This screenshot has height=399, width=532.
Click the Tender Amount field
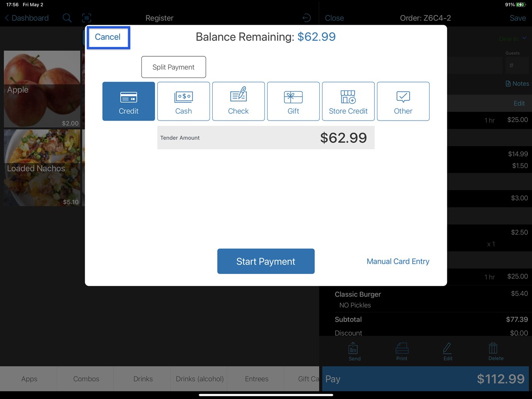[x=266, y=137]
